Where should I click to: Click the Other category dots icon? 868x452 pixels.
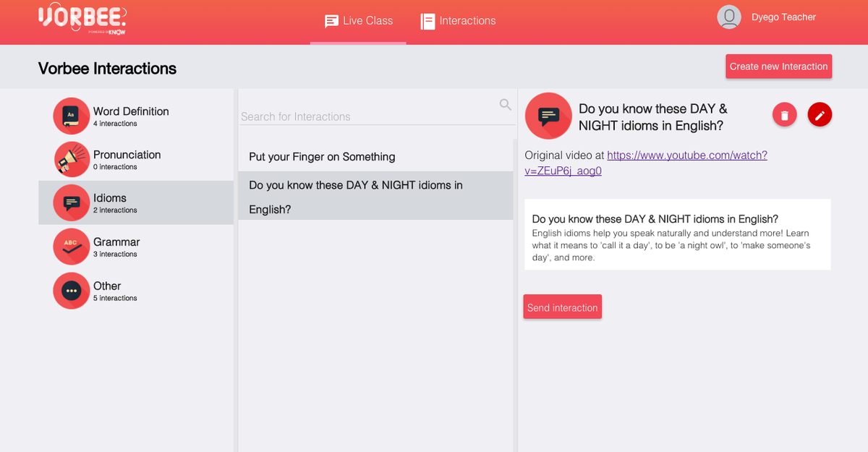(x=72, y=291)
